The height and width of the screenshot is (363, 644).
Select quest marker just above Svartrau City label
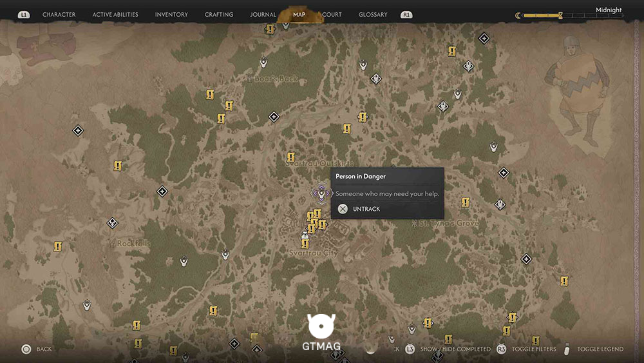tap(305, 244)
